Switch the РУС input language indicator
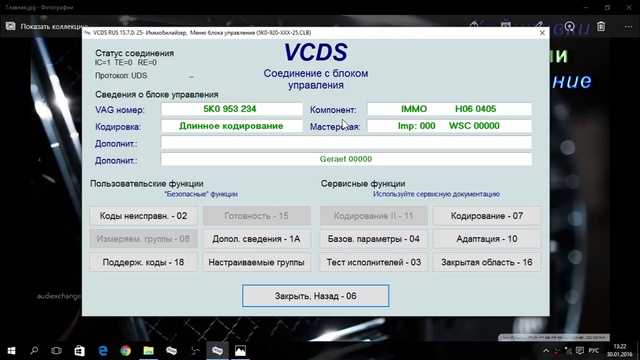640x360 pixels. click(x=594, y=351)
